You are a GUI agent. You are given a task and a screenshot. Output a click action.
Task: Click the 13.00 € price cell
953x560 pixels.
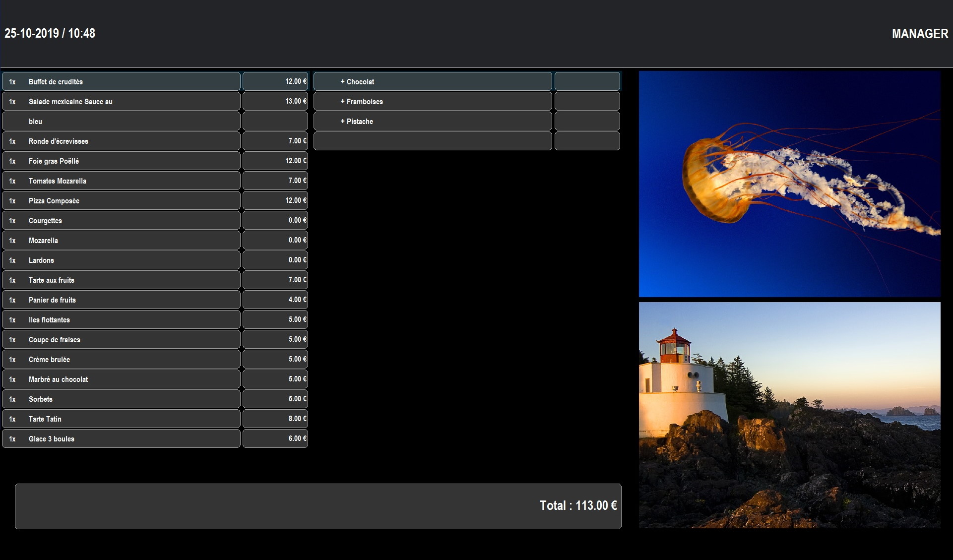pyautogui.click(x=275, y=101)
